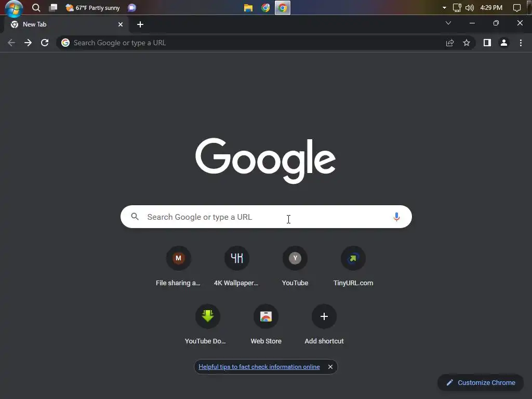Open TinyURL.com shortcut
Viewport: 532px width, 399px height.
click(353, 267)
